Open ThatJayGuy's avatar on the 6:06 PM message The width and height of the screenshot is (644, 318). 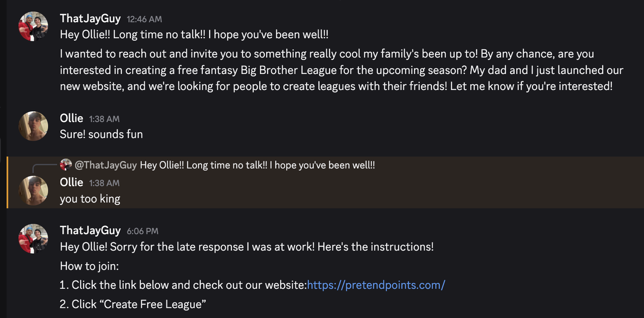coord(33,238)
